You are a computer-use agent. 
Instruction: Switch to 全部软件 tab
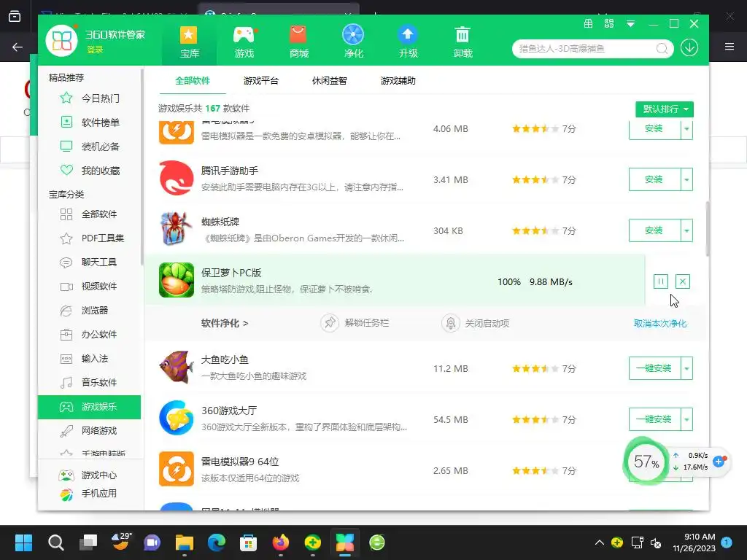[x=193, y=80]
